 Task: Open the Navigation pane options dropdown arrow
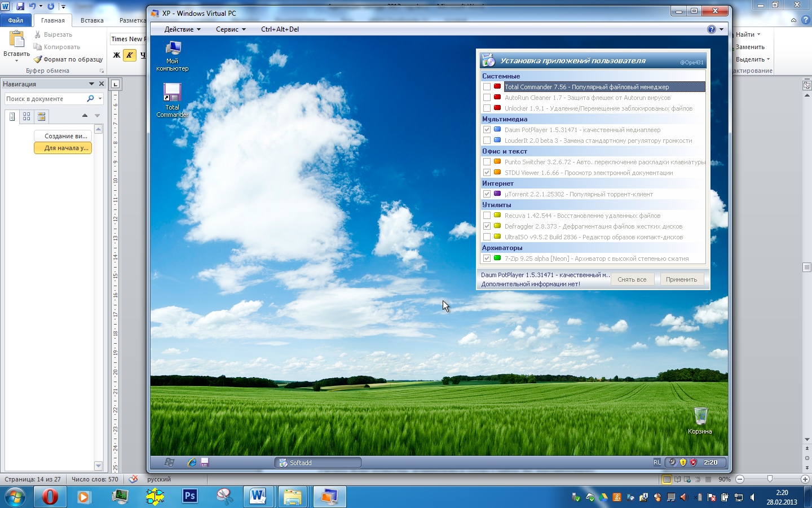click(91, 84)
